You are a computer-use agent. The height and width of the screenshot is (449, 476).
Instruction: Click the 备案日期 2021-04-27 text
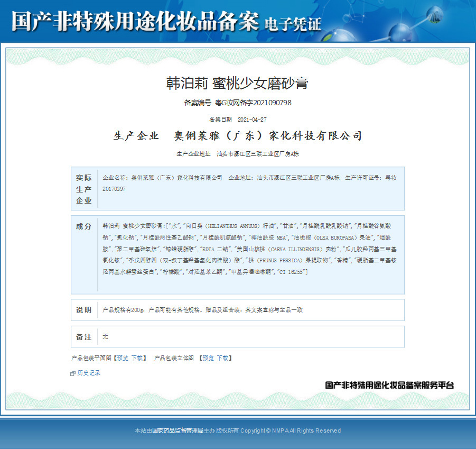tap(238, 120)
